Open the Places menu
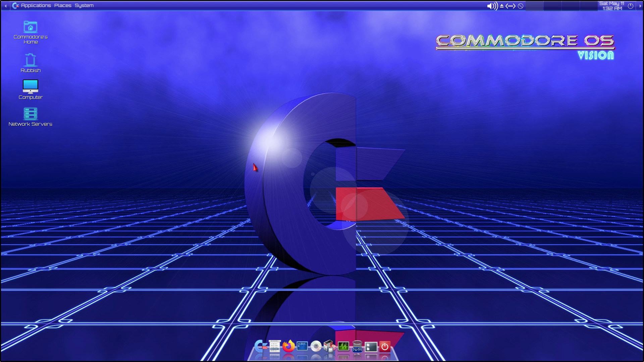Viewport: 644px width, 362px height. click(63, 5)
